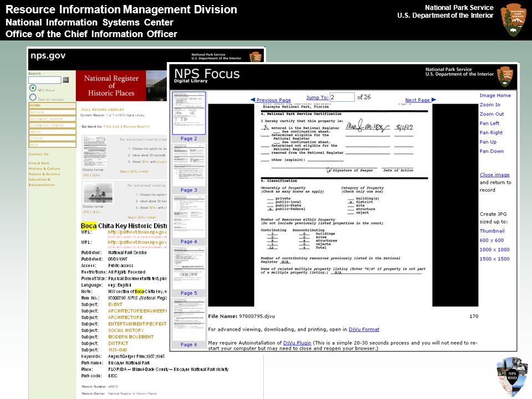Open the BROWSE menu item
This screenshot has width=532, height=399.
52,112
